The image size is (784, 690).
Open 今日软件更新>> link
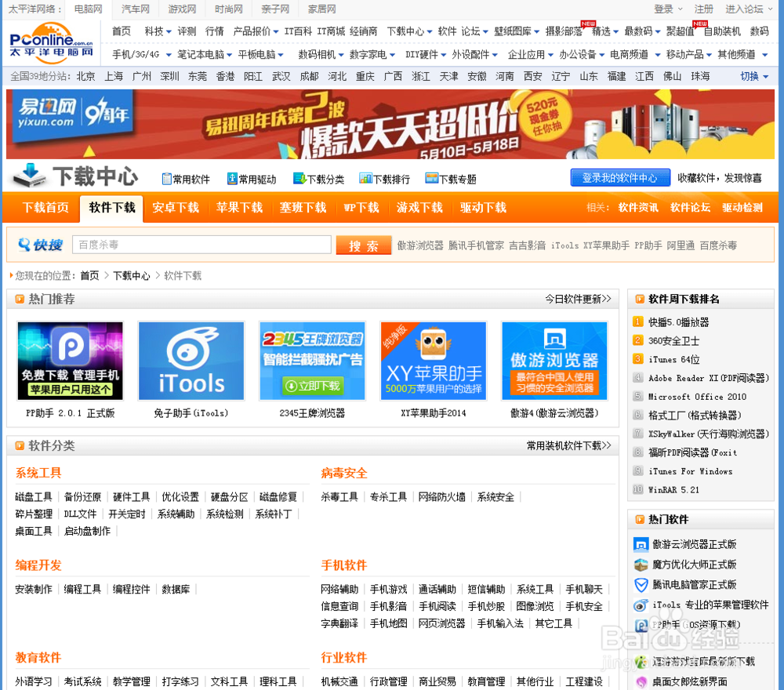point(578,299)
